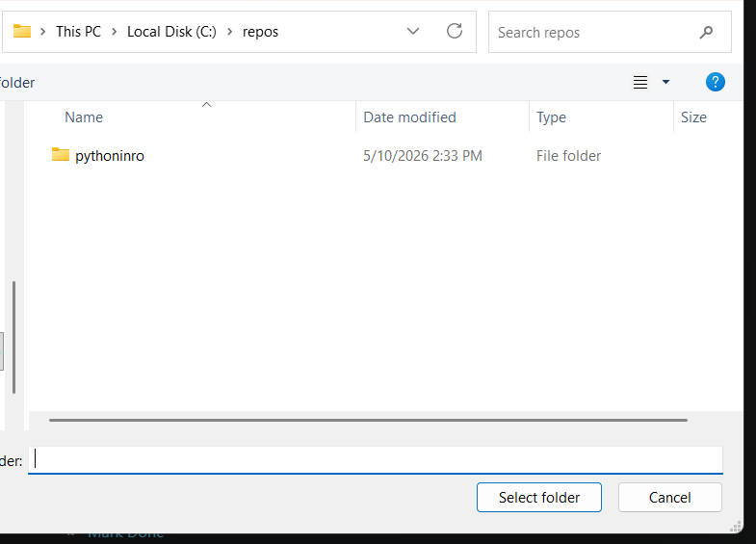
Task: Cancel the folder selection dialog
Action: tap(669, 497)
